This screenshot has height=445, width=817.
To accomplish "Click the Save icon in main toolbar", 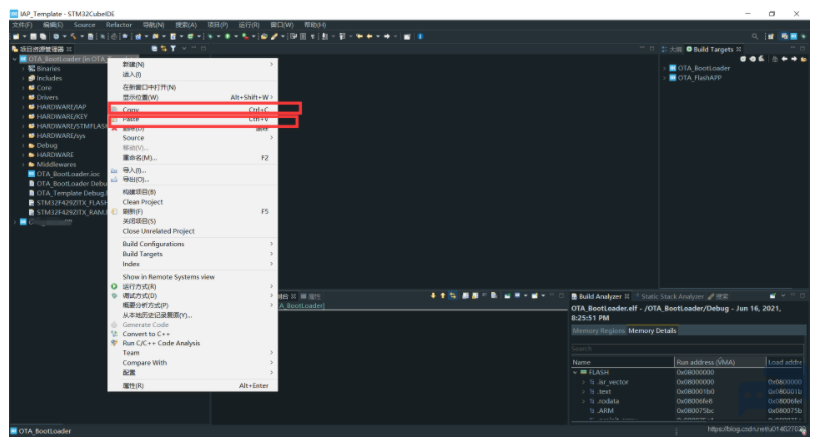I will tap(33, 36).
